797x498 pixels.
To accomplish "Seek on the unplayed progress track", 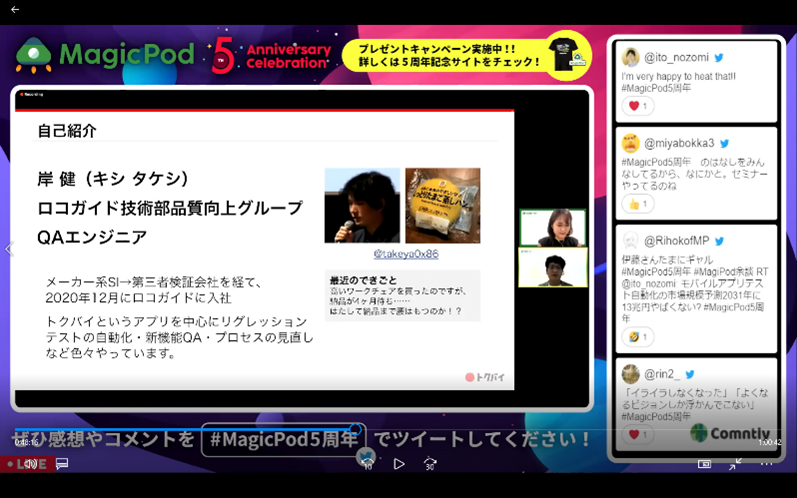I will click(x=569, y=430).
